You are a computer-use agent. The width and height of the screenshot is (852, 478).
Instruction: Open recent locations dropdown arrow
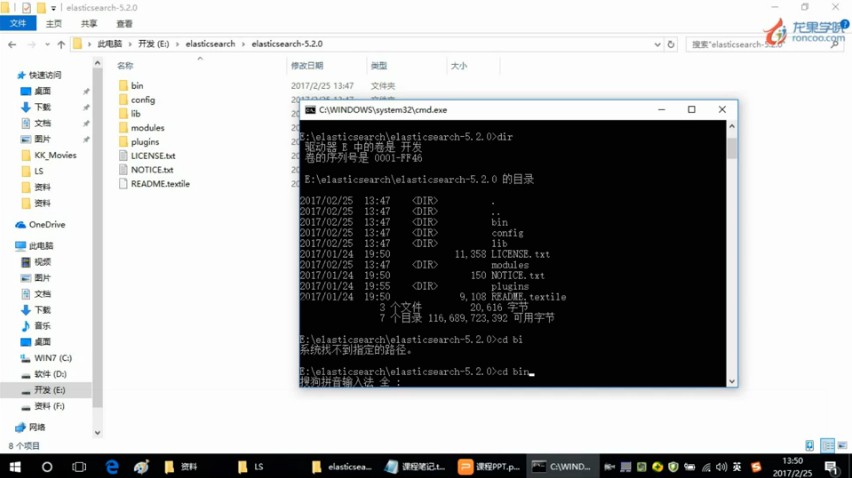[48, 45]
